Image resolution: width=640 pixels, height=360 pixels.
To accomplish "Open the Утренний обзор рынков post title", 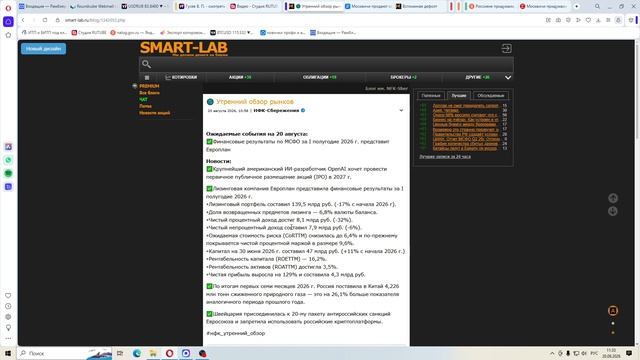I will click(x=255, y=102).
